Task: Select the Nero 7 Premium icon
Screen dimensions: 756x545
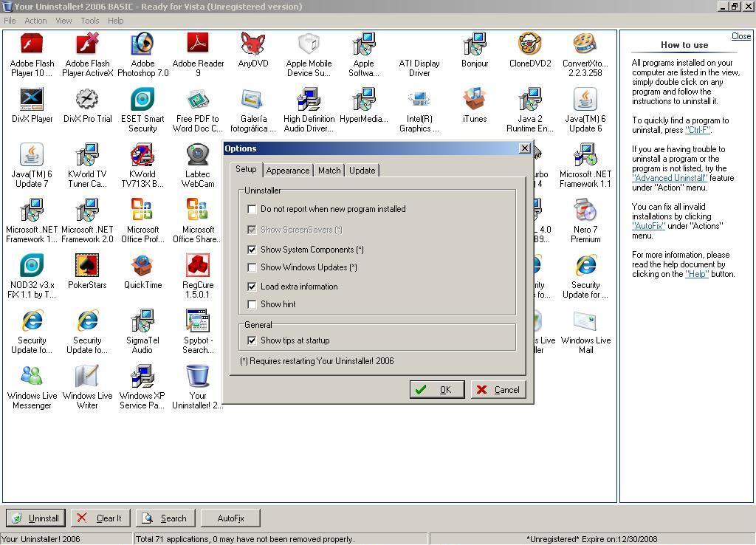Action: [x=585, y=210]
